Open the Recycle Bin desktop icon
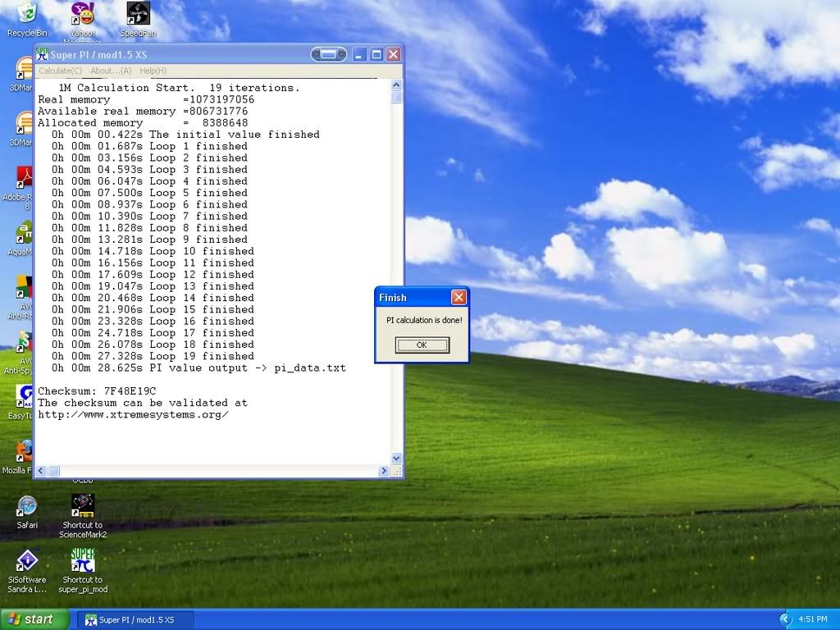 tap(27, 20)
